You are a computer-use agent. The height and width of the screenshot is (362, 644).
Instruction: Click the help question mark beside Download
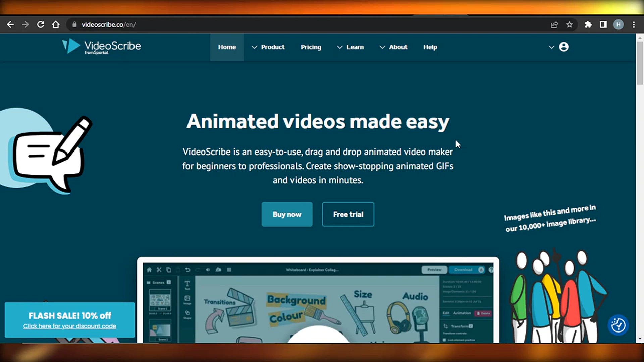[491, 270]
